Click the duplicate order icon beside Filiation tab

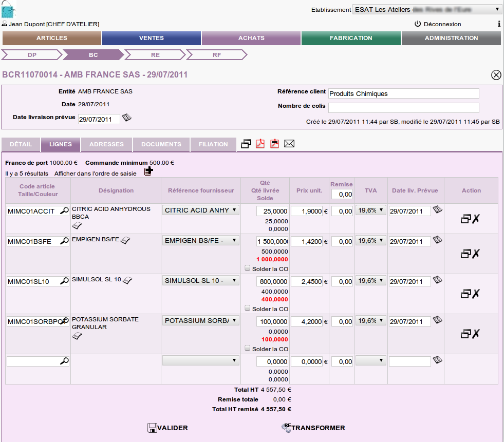(246, 144)
